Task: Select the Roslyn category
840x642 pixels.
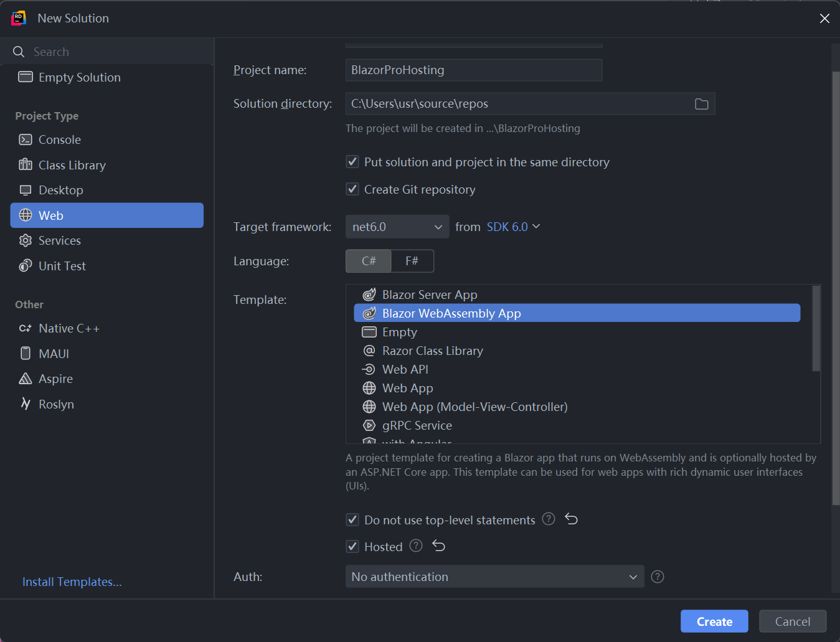Action: coord(107,404)
